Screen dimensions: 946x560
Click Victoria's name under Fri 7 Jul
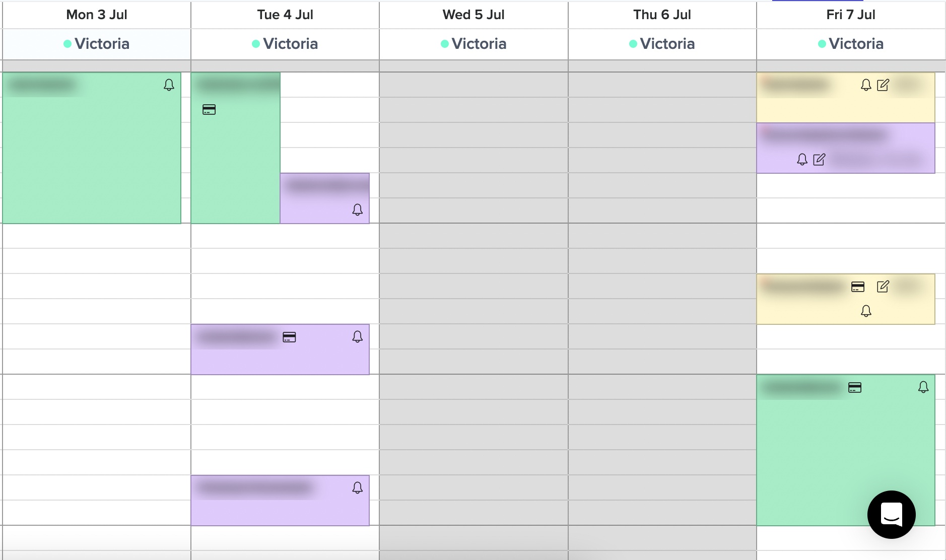coord(856,44)
